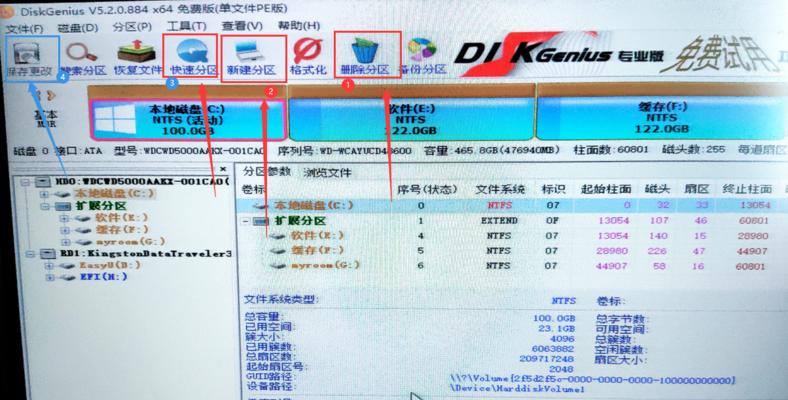Expand 软件(E:) node in the tree

tap(64, 218)
